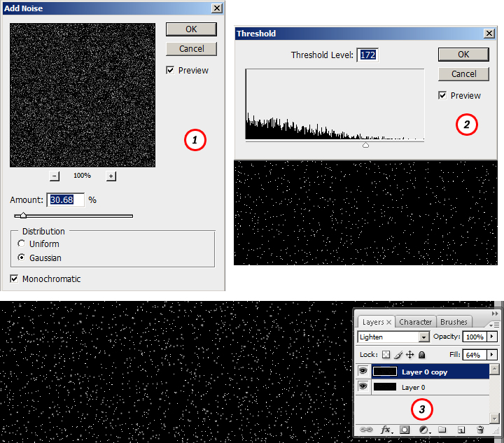Cancel the Threshold dialog
This screenshot has width=504, height=443.
tap(463, 74)
